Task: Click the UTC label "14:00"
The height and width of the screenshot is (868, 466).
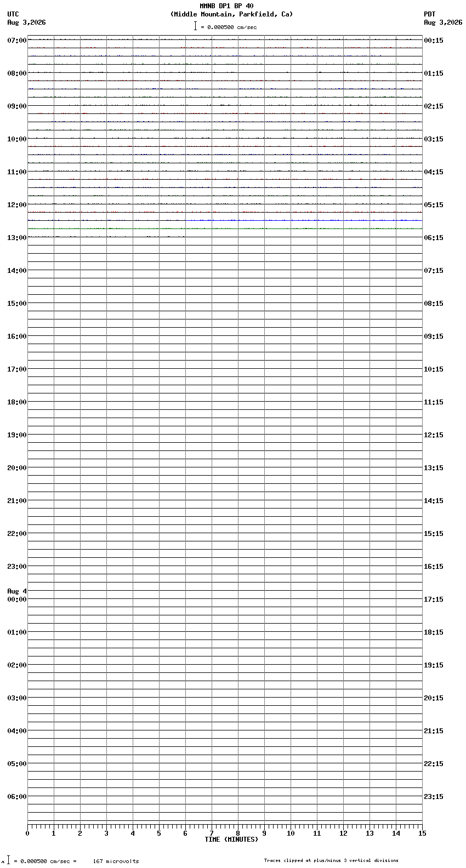Action: pyautogui.click(x=17, y=271)
